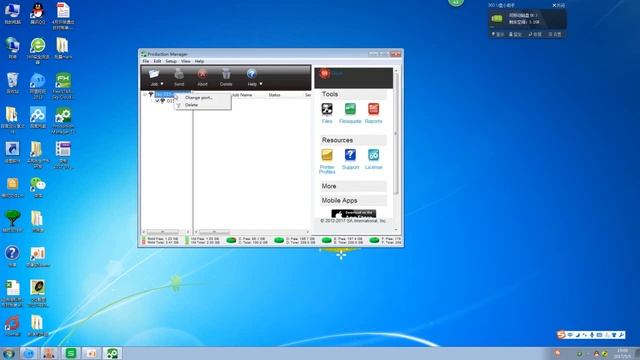Screen dimensions: 640x360
Task: Click the green F drive disk indicator in the status bar
Action: [x=374, y=240]
